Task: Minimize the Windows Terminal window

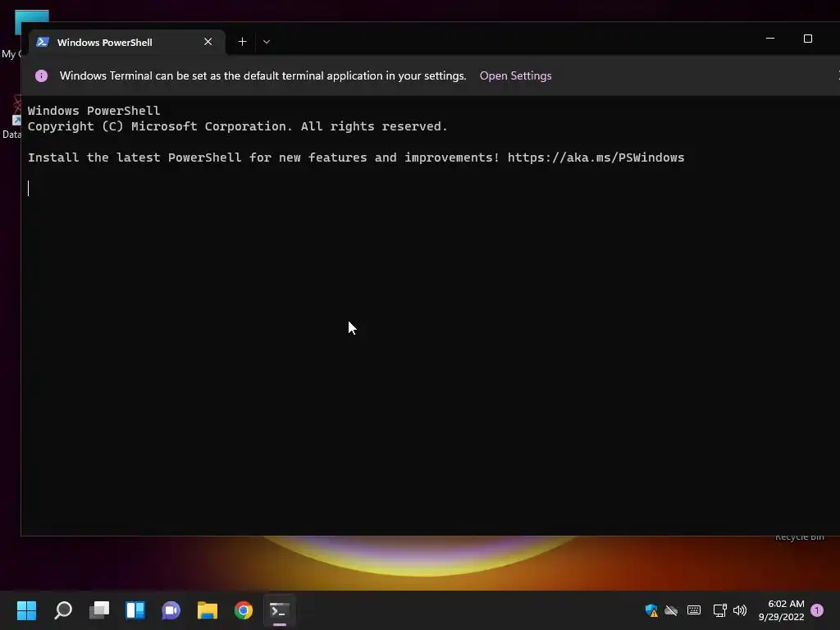Action: click(x=770, y=39)
